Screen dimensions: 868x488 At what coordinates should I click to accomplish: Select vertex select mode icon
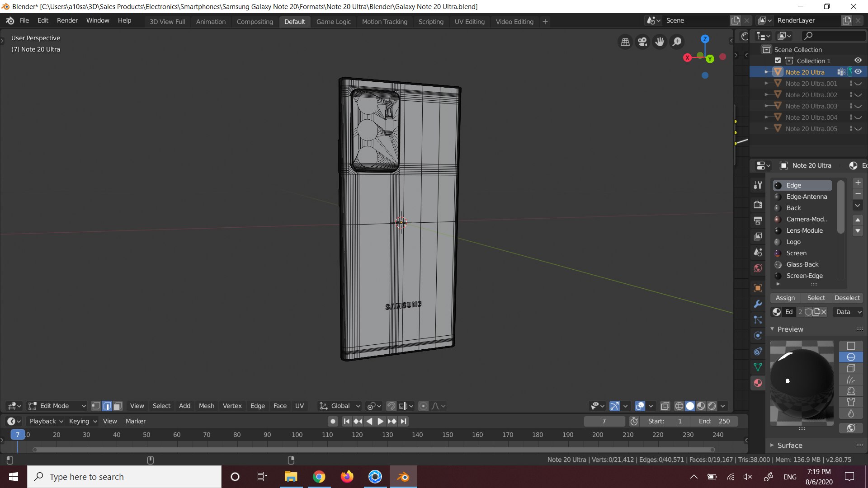[x=96, y=406]
